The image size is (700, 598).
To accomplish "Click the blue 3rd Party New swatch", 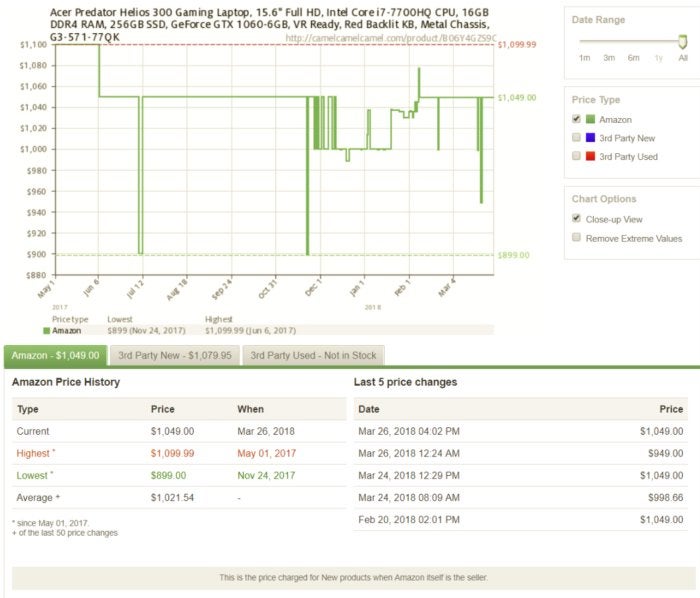I will coord(590,137).
